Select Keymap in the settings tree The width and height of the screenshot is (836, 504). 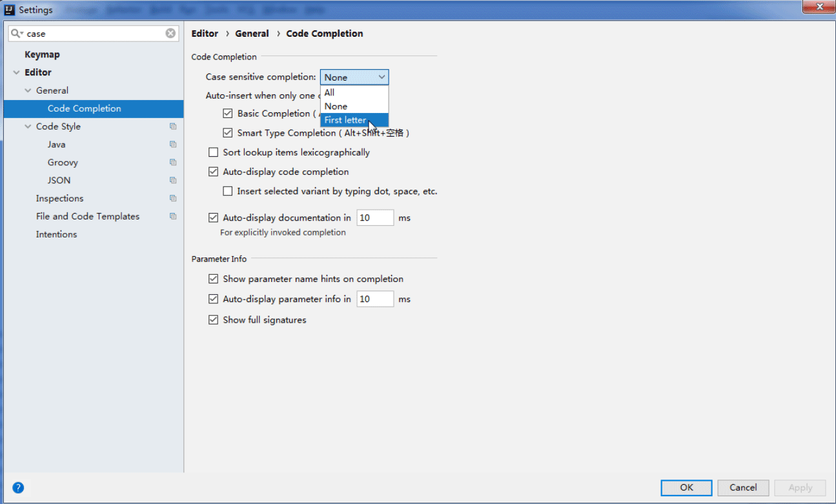(x=42, y=55)
